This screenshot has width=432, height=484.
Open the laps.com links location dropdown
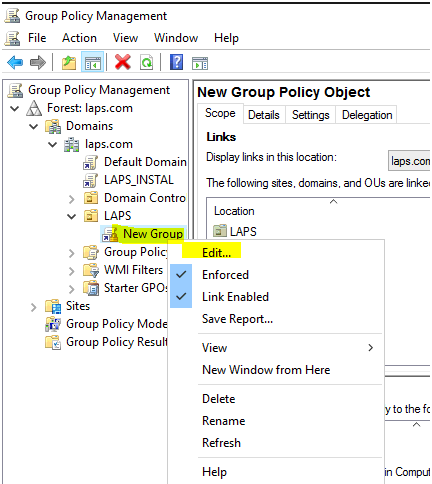click(409, 161)
